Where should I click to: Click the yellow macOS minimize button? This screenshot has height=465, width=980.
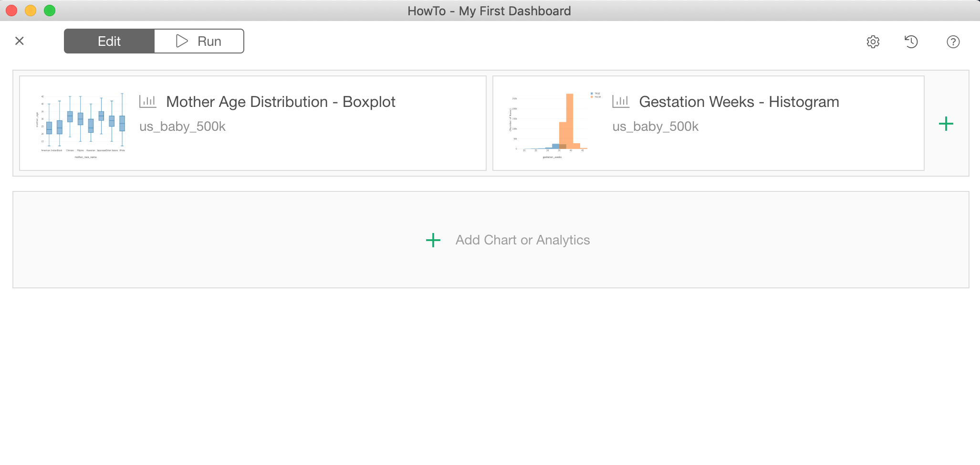[31, 11]
